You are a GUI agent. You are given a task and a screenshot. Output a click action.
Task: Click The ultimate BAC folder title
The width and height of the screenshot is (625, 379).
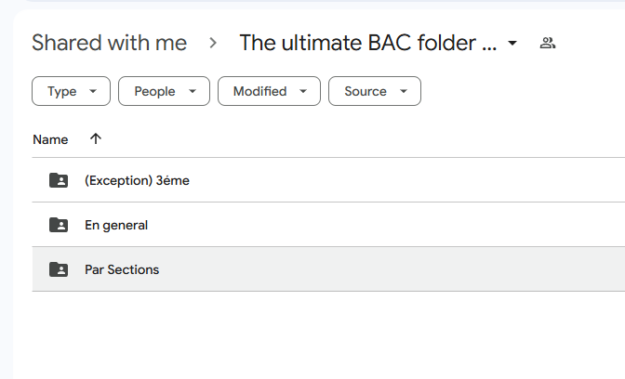click(x=368, y=43)
